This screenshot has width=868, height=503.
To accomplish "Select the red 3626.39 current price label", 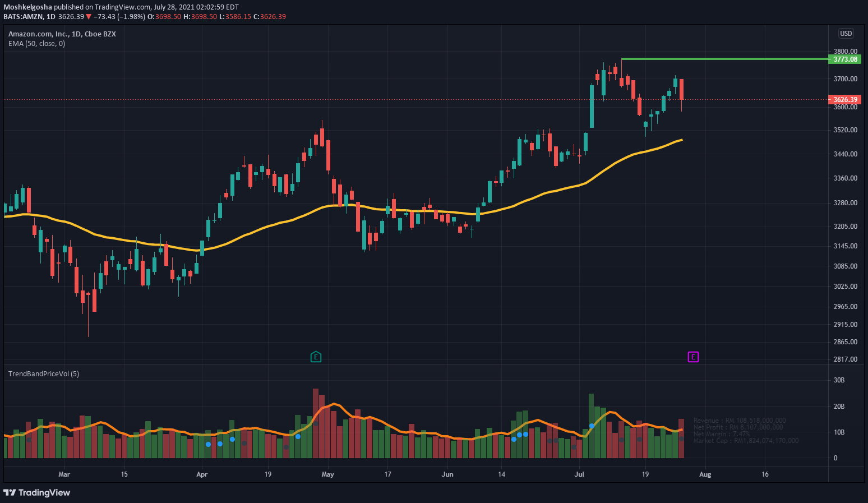I will tap(844, 100).
